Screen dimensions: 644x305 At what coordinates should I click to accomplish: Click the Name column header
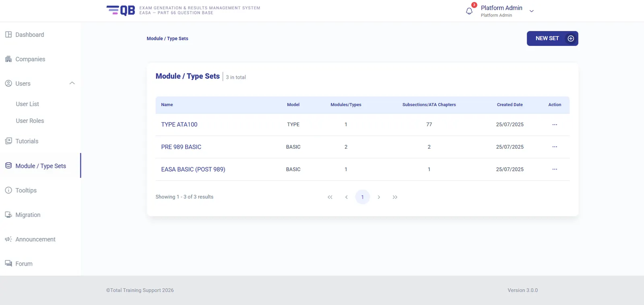point(167,105)
